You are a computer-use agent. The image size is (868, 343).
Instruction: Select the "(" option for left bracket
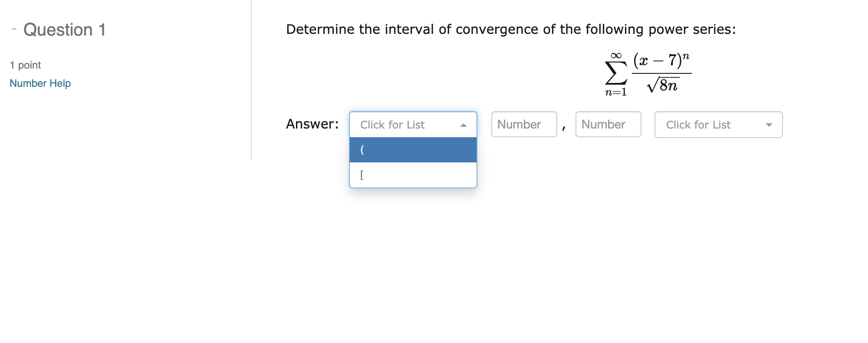click(x=412, y=149)
